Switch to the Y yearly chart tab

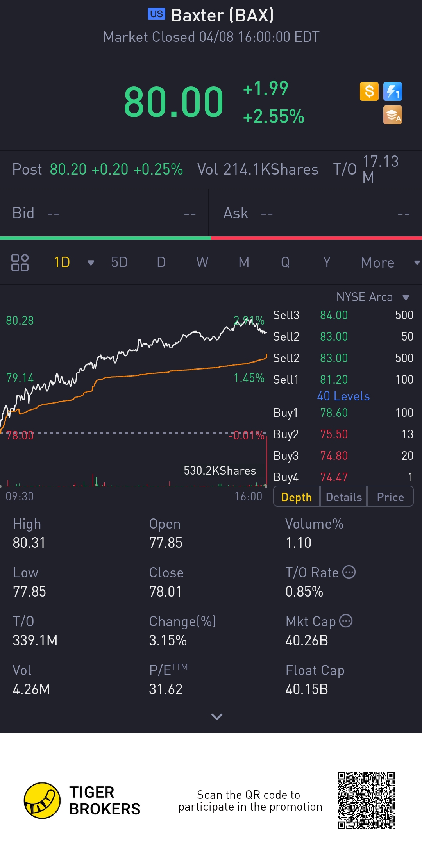327,263
